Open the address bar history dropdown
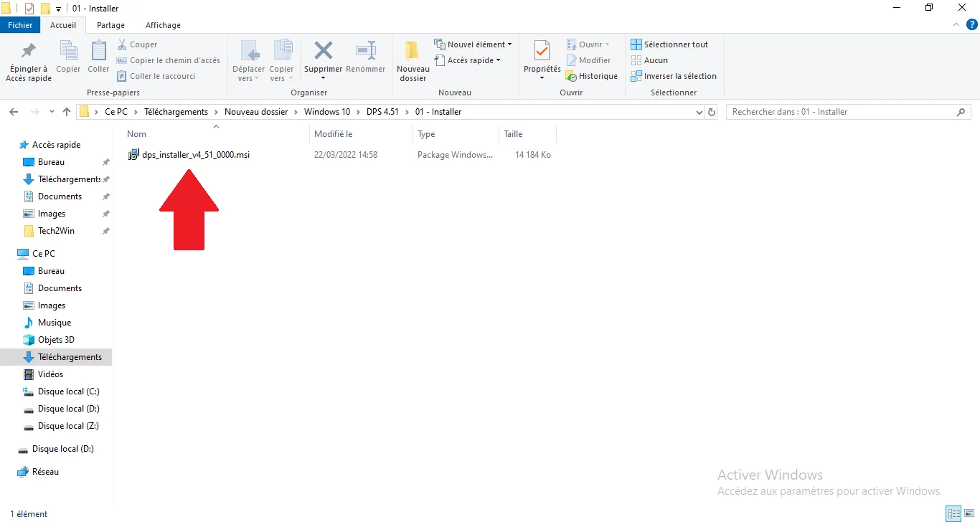The width and height of the screenshot is (980, 522). point(700,112)
